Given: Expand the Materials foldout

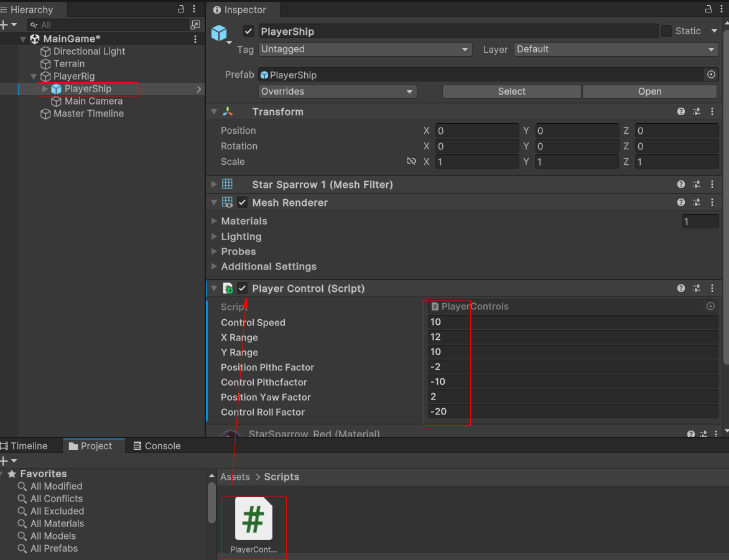Looking at the screenshot, I should click(214, 221).
